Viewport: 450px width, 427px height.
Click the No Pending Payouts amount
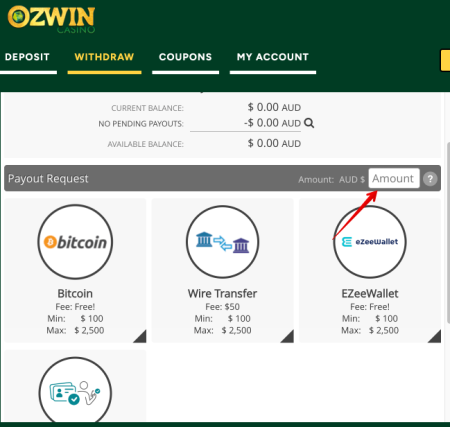coord(272,123)
